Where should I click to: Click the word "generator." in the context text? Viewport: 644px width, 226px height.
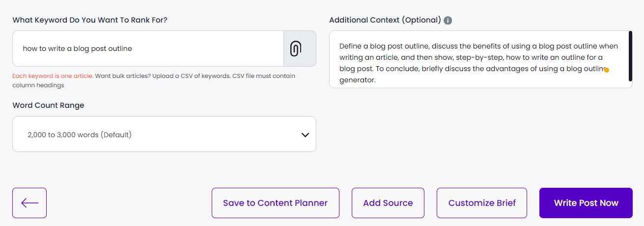(358, 80)
